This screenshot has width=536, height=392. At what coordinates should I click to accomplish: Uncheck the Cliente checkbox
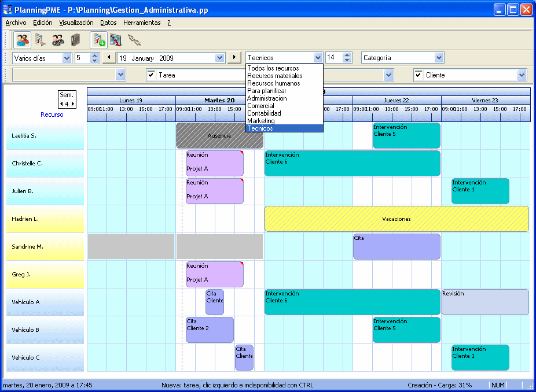(x=418, y=75)
